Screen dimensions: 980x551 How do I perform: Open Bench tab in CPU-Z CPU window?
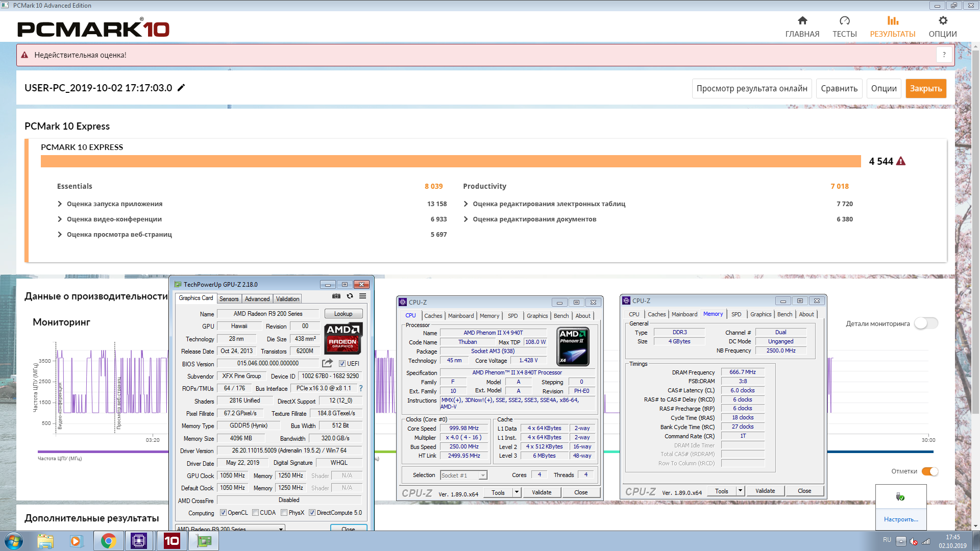pyautogui.click(x=561, y=316)
